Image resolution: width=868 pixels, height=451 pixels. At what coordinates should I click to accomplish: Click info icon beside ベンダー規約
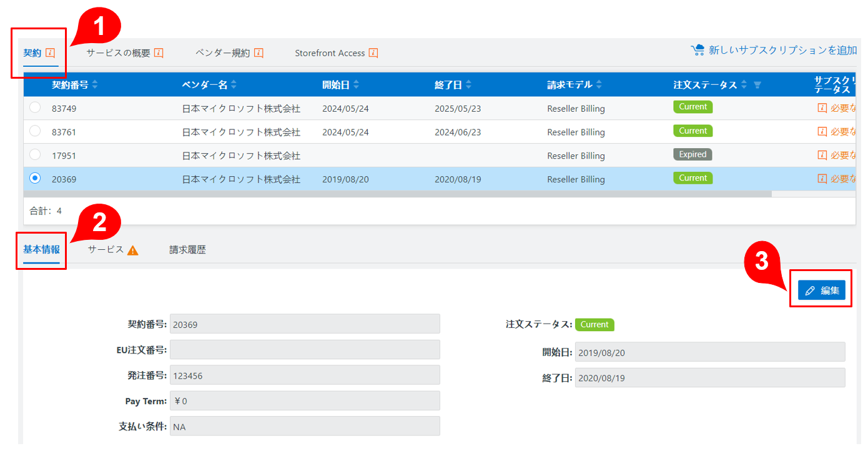point(259,53)
